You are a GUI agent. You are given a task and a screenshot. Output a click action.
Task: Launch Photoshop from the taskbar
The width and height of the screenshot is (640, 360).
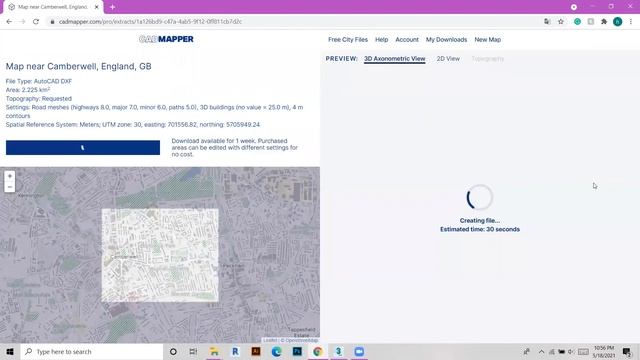(297, 351)
